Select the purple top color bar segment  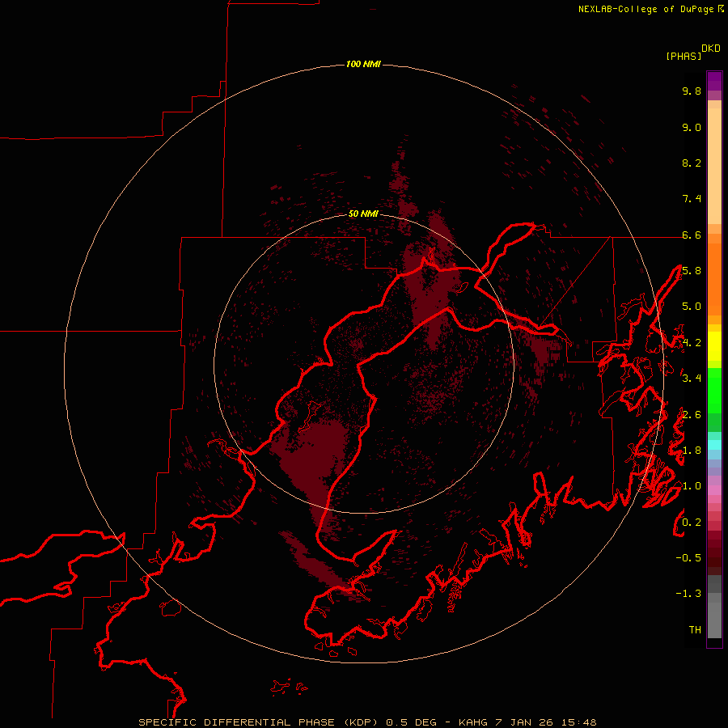(x=714, y=81)
